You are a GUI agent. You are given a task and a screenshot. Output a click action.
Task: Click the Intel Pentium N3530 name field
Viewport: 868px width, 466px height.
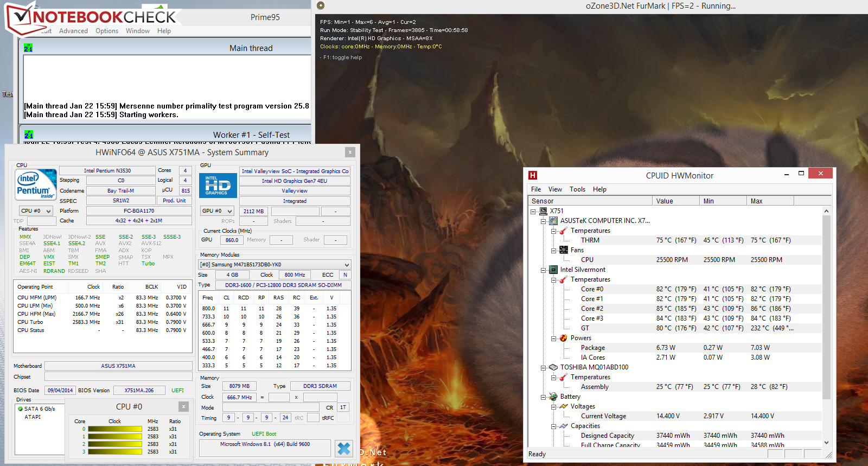pyautogui.click(x=107, y=170)
